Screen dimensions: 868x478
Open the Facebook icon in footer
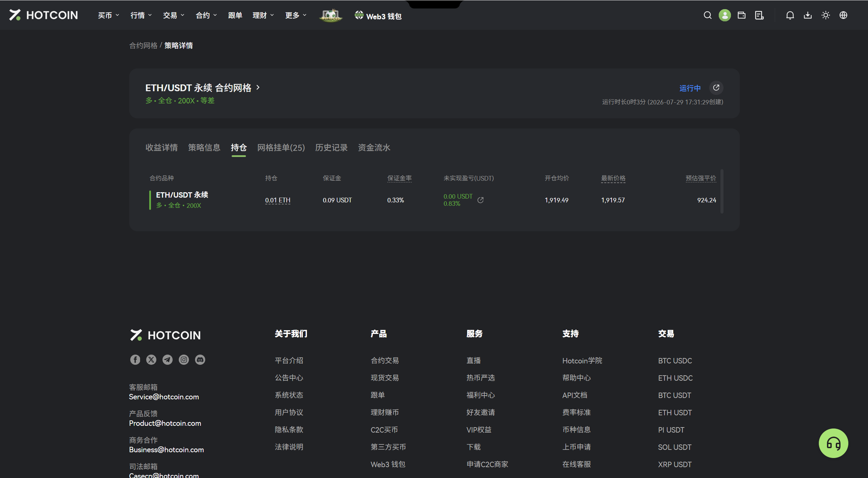(135, 360)
